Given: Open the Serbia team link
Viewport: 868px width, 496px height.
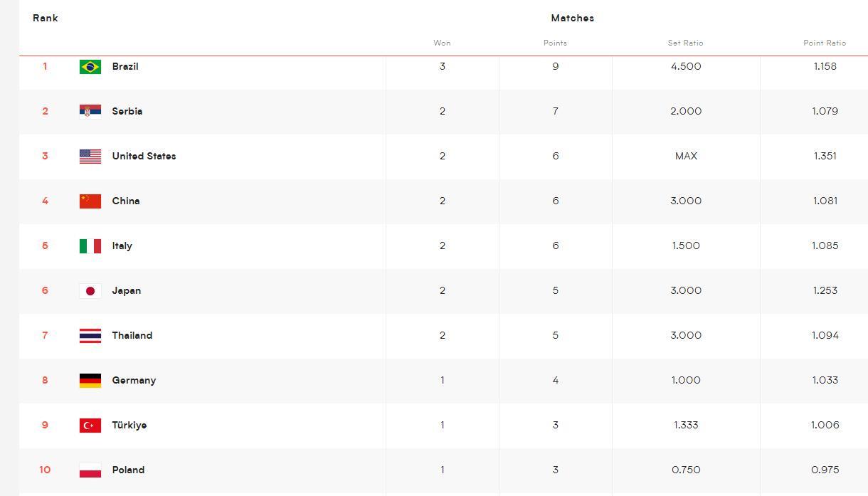Looking at the screenshot, I should (127, 111).
